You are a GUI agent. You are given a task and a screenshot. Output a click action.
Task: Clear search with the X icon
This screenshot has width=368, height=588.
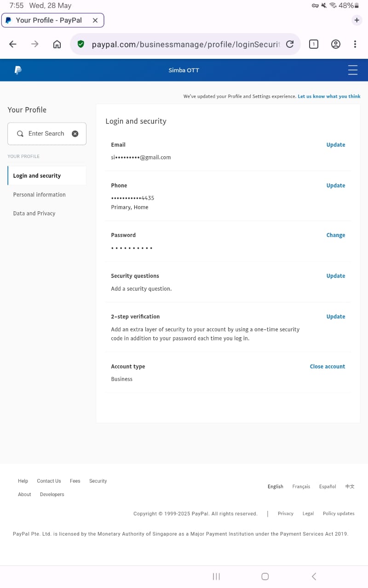click(75, 134)
